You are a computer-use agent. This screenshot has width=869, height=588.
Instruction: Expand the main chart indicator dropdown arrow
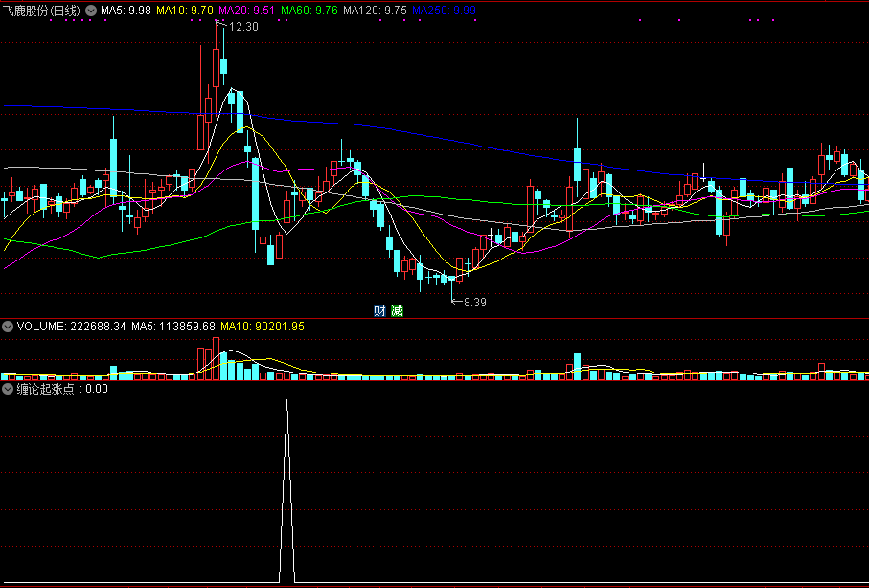point(91,11)
